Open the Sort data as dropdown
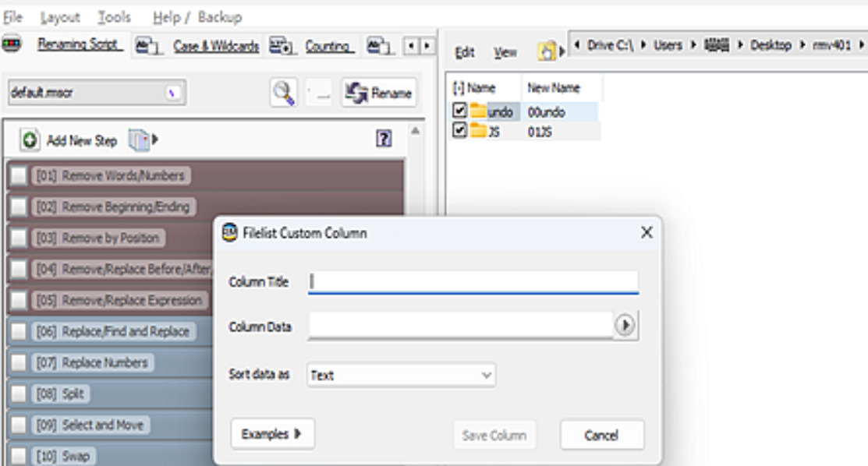Image resolution: width=868 pixels, height=466 pixels. pos(402,375)
